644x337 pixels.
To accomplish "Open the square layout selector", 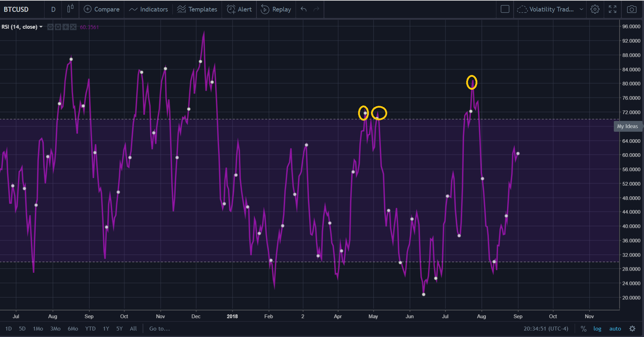I will 505,9.
